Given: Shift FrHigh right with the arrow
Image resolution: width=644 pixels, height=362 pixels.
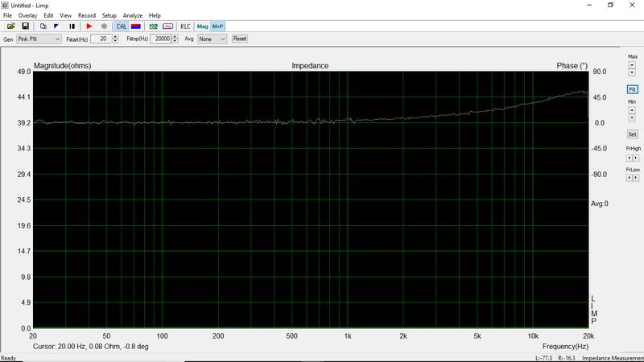Looking at the screenshot, I should pyautogui.click(x=636, y=158).
